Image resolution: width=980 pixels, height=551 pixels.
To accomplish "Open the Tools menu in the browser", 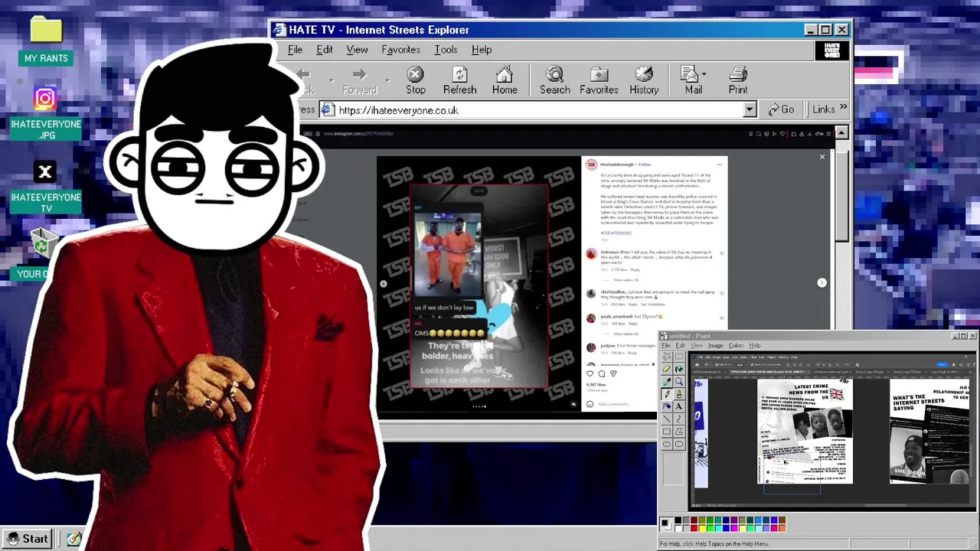I will pos(446,50).
